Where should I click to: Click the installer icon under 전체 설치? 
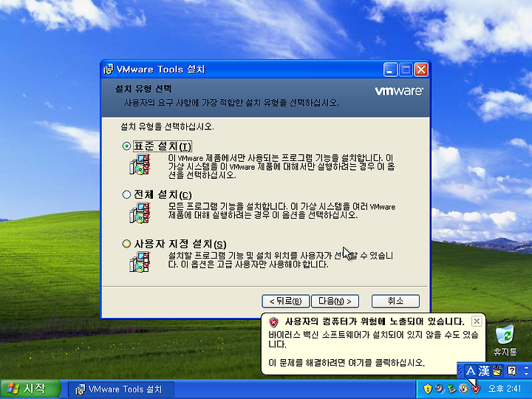(140, 213)
